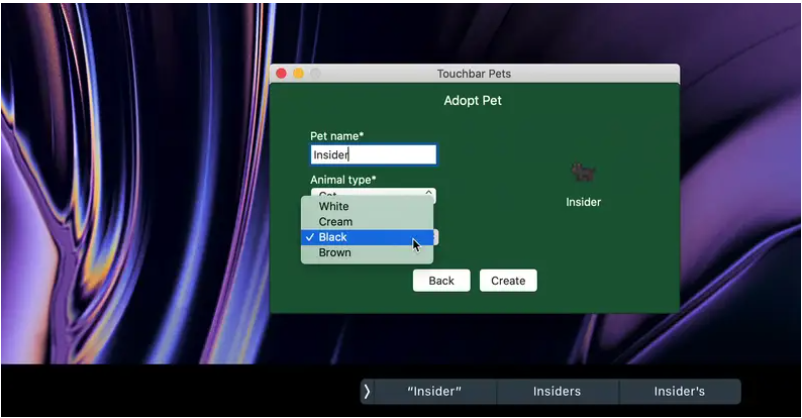Click the Create button

tap(508, 280)
